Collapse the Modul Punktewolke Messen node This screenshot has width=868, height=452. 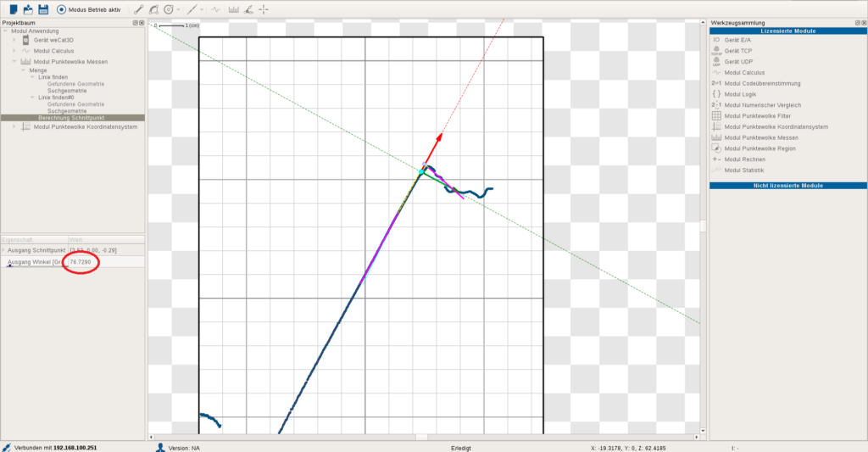(x=14, y=62)
